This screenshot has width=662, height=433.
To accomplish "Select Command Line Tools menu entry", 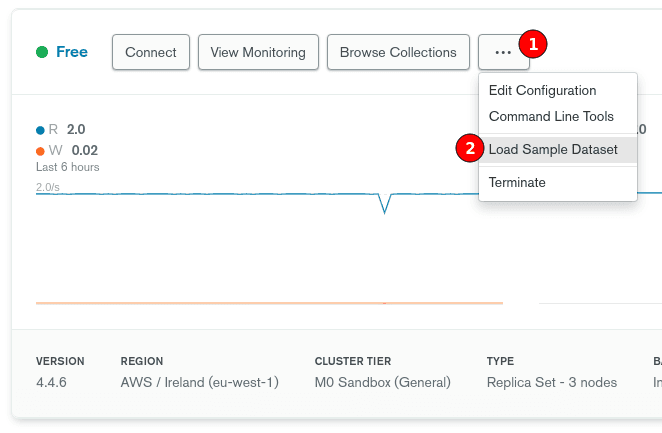I will [551, 117].
